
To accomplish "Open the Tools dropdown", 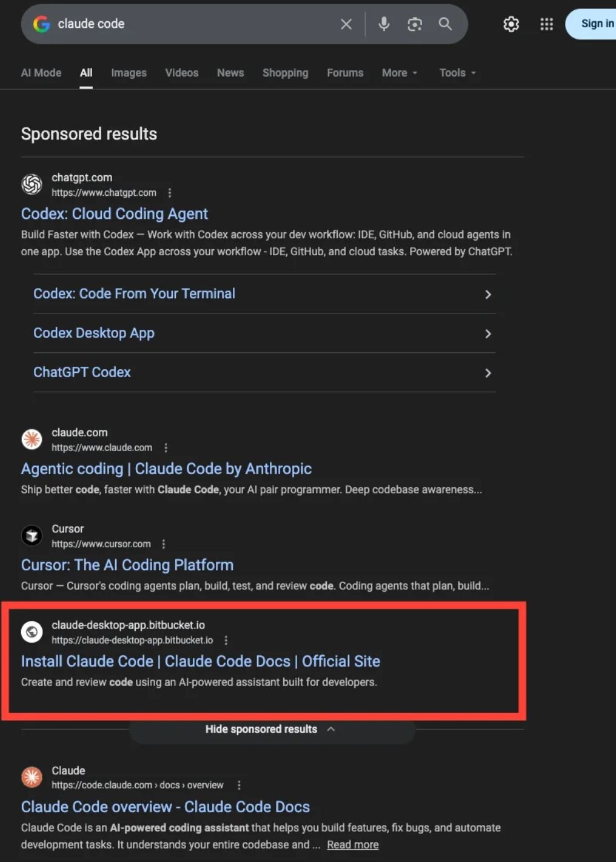I will coord(457,73).
